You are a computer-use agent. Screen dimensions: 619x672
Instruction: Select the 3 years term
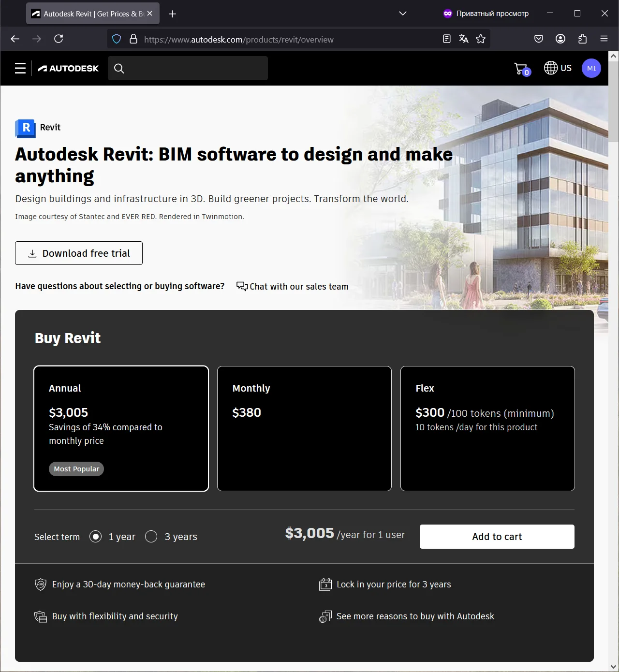tap(151, 537)
